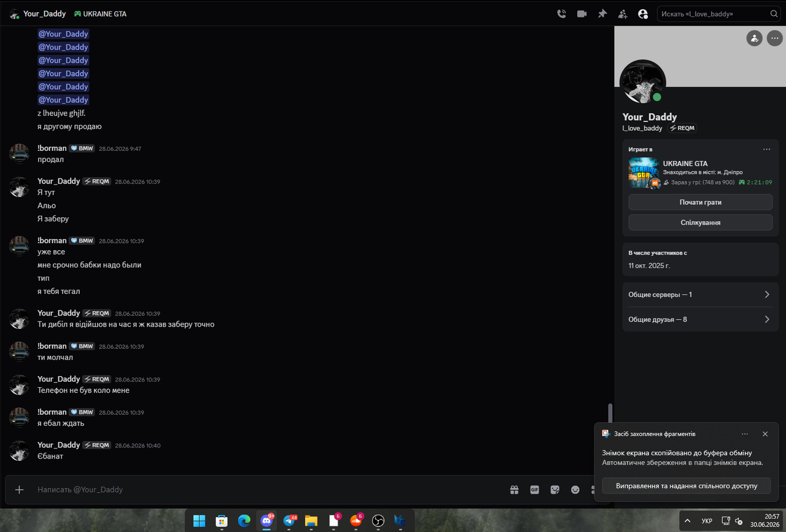This screenshot has height=532, width=786.
Task: Click the magnifier icon in search box
Action: (774, 13)
